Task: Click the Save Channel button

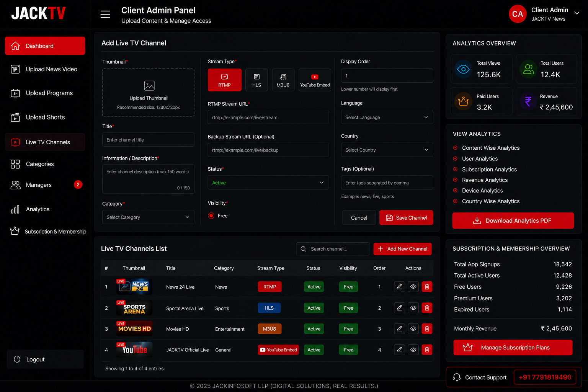Action: (x=406, y=217)
